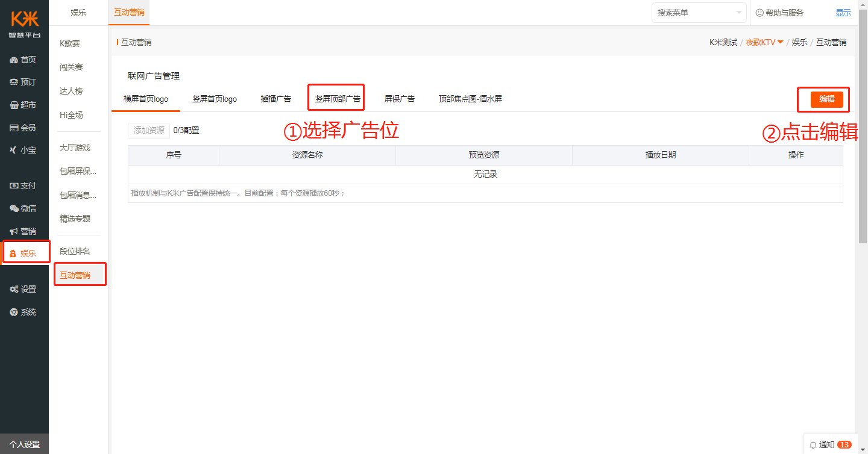Open 娱乐 in the left sidebar

click(x=24, y=253)
